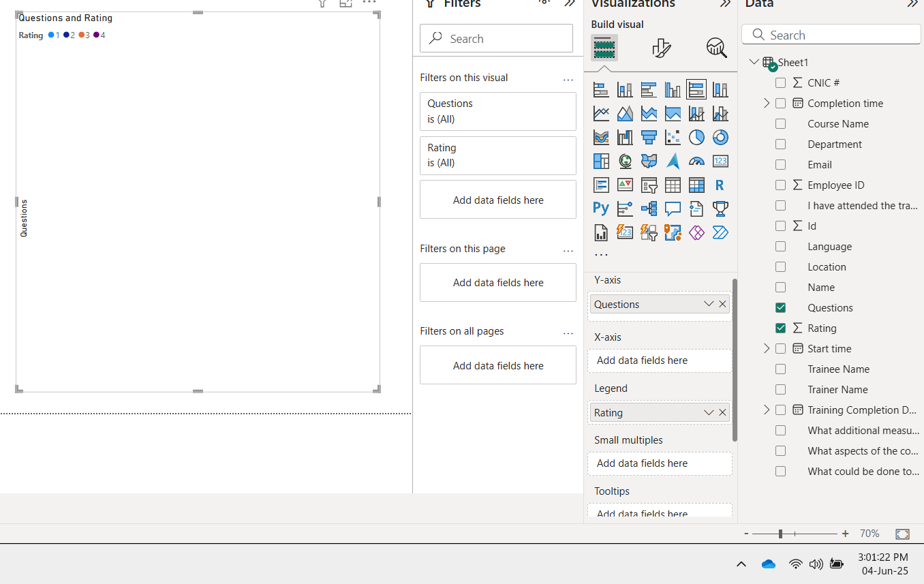Click the Data pane Search box
The width and height of the screenshot is (924, 584).
click(x=831, y=35)
